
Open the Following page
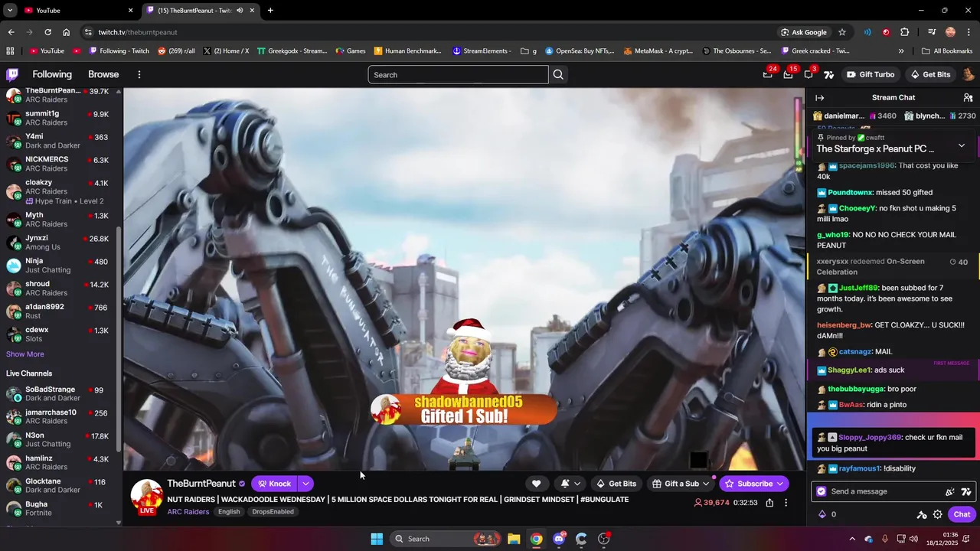[x=52, y=74]
